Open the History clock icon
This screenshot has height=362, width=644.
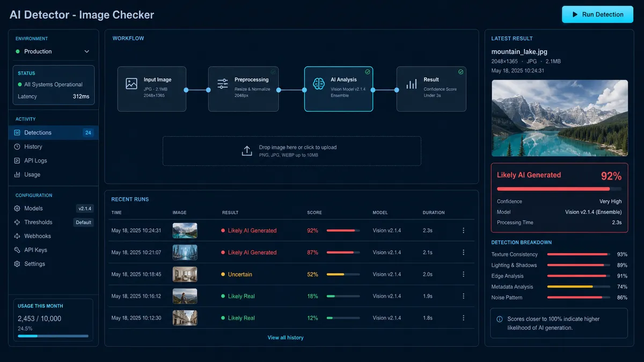click(17, 146)
